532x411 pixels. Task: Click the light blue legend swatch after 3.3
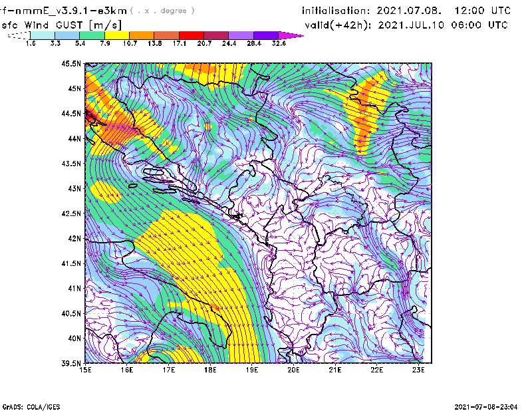pyautogui.click(x=67, y=35)
